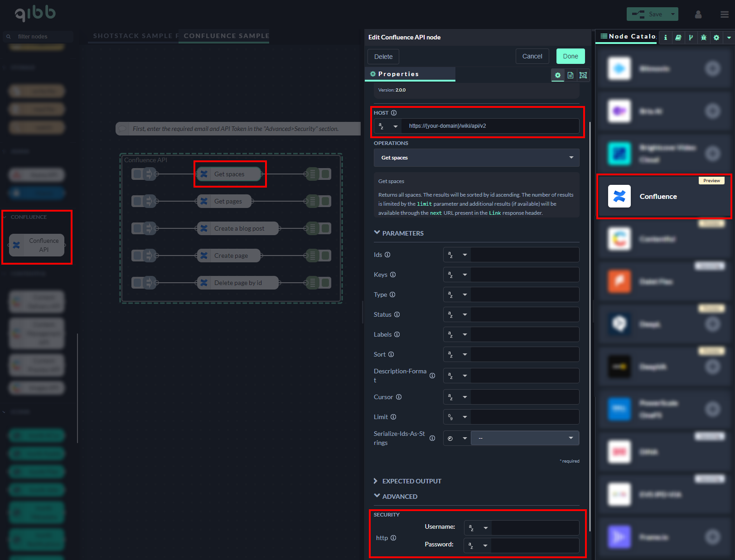735x560 pixels.
Task: Toggle the debug button on Get spaces flow
Action: (x=325, y=174)
